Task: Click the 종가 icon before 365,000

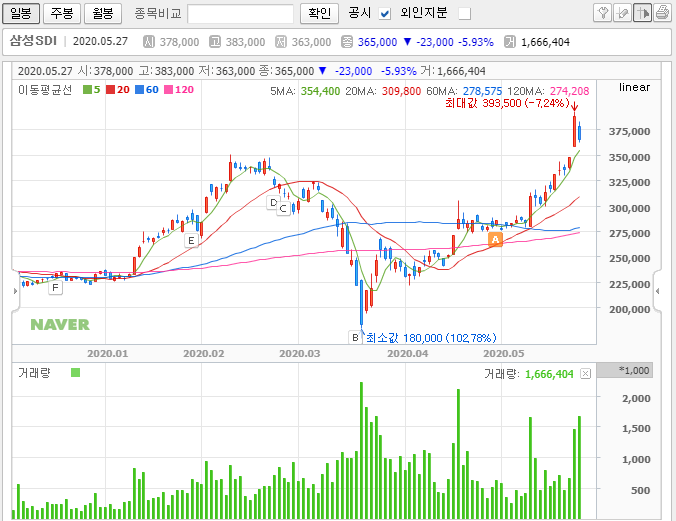Action: pos(347,42)
